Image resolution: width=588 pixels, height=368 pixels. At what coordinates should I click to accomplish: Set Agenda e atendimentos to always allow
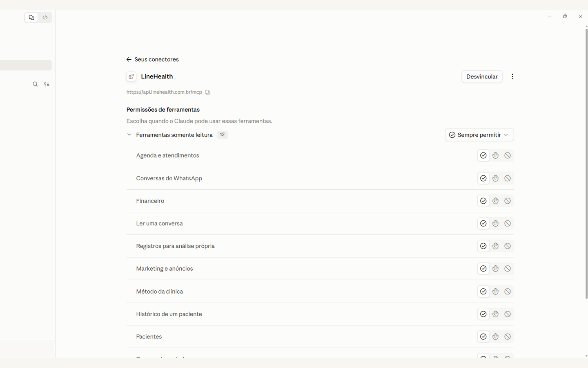[x=483, y=155]
